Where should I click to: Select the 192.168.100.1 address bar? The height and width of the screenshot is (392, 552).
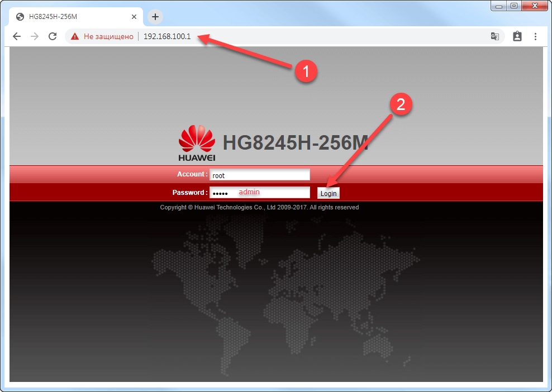pyautogui.click(x=166, y=36)
